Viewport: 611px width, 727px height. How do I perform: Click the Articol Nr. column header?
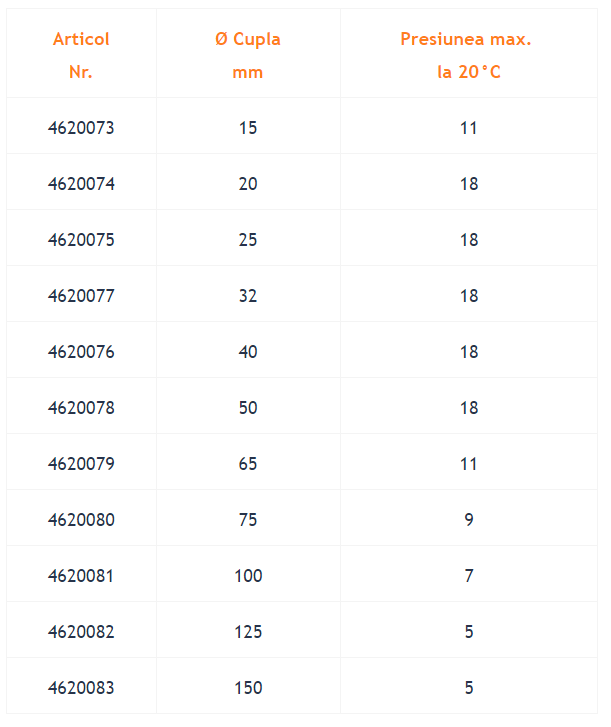point(81,55)
